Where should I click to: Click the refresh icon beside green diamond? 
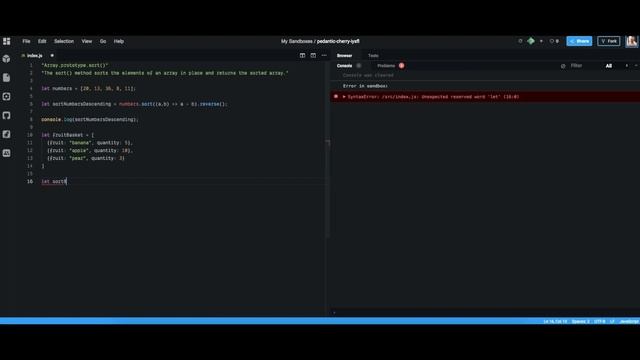click(520, 41)
